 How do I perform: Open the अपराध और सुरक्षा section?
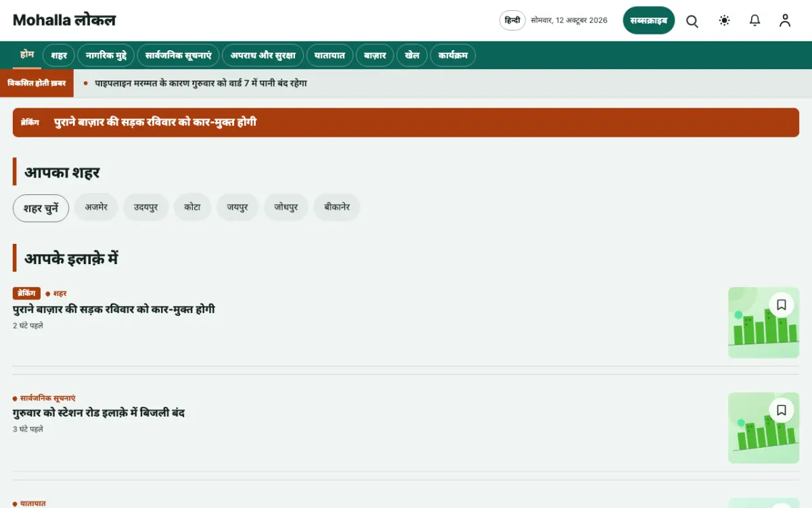pos(263,56)
